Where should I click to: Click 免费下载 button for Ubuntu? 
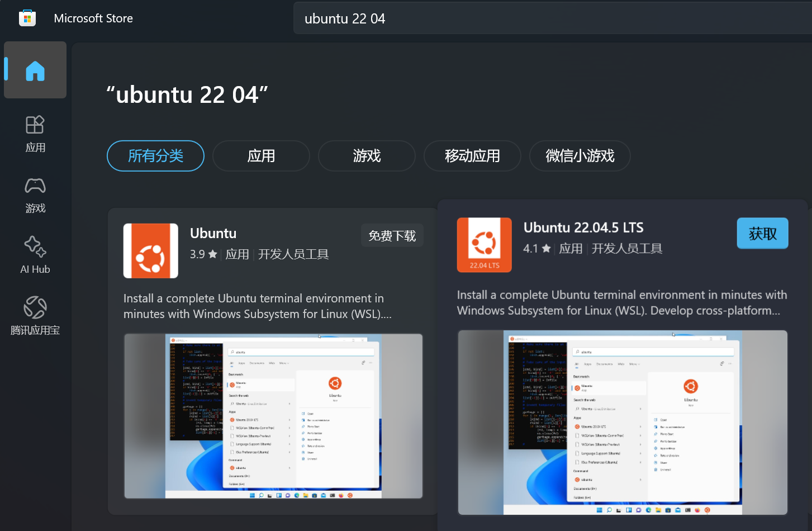(392, 236)
